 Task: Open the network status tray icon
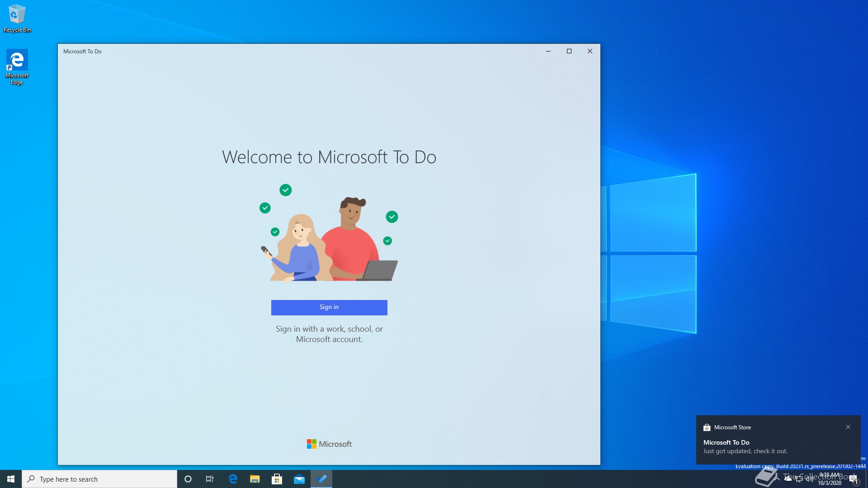tap(799, 479)
